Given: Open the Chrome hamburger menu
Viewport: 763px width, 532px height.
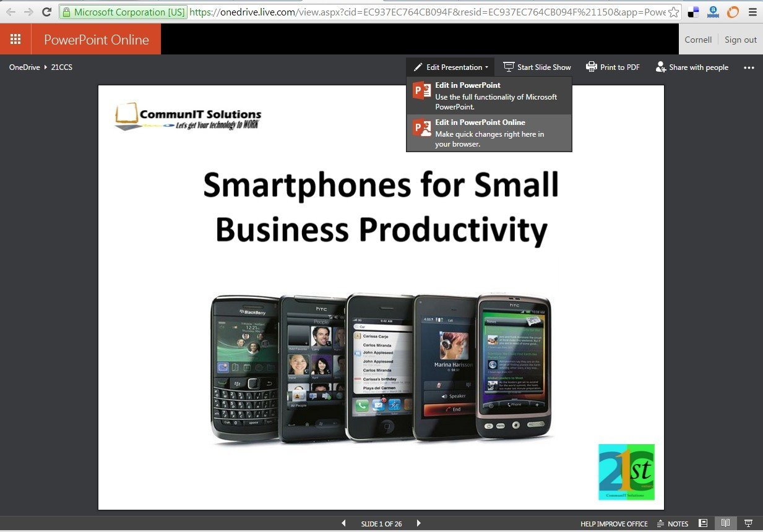Looking at the screenshot, I should [x=752, y=12].
